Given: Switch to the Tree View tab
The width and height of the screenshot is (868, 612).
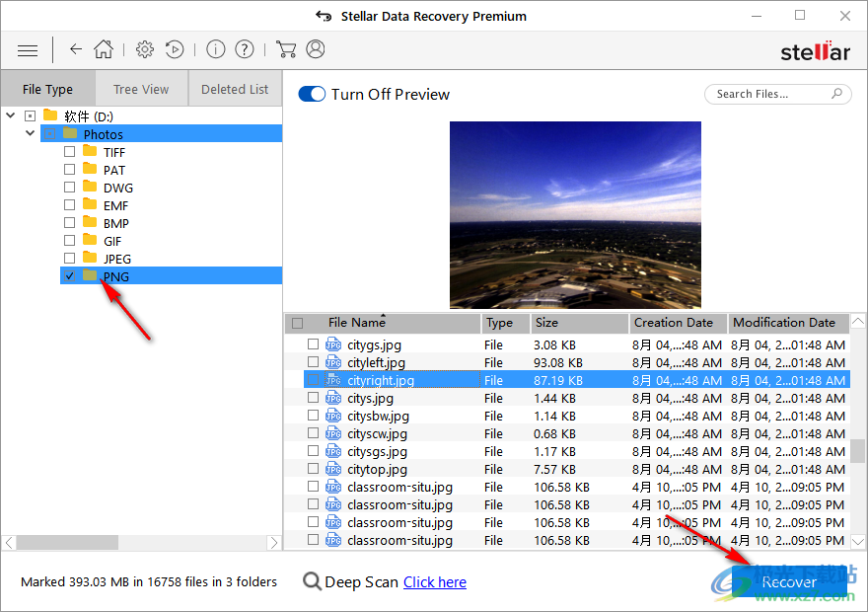Looking at the screenshot, I should (141, 89).
